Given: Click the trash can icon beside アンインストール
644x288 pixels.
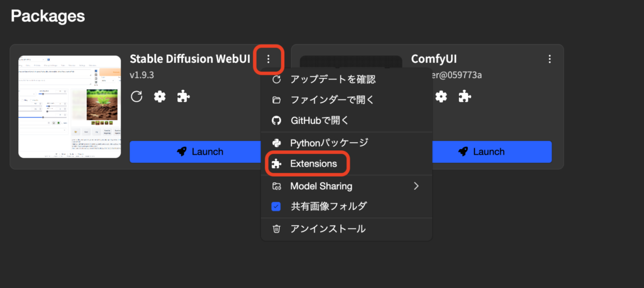Looking at the screenshot, I should pyautogui.click(x=276, y=229).
